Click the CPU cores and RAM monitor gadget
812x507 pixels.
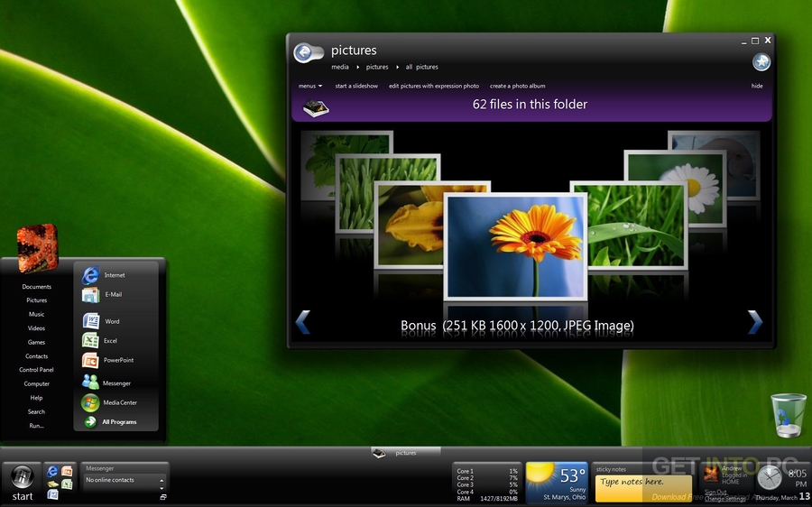point(487,484)
